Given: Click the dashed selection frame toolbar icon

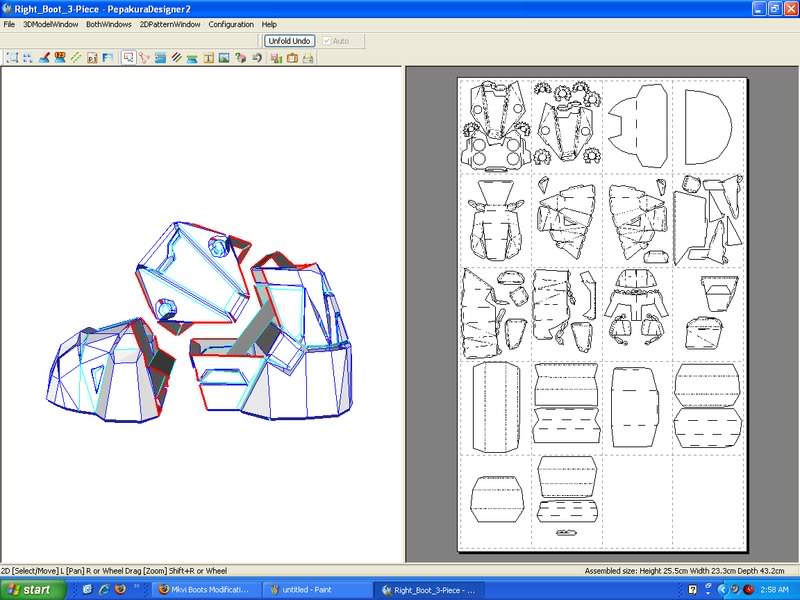Looking at the screenshot, I should [12, 58].
